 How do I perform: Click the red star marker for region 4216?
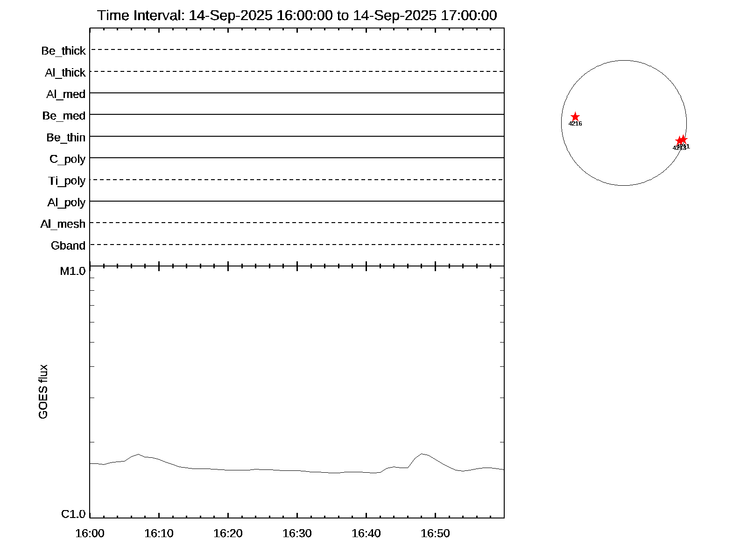pyautogui.click(x=575, y=117)
